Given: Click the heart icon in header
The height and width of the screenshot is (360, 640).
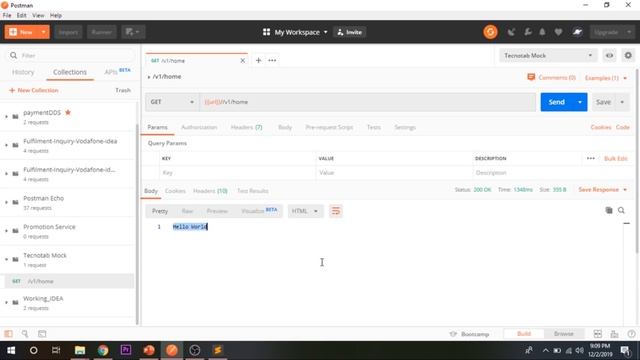Looking at the screenshot, I should [558, 32].
